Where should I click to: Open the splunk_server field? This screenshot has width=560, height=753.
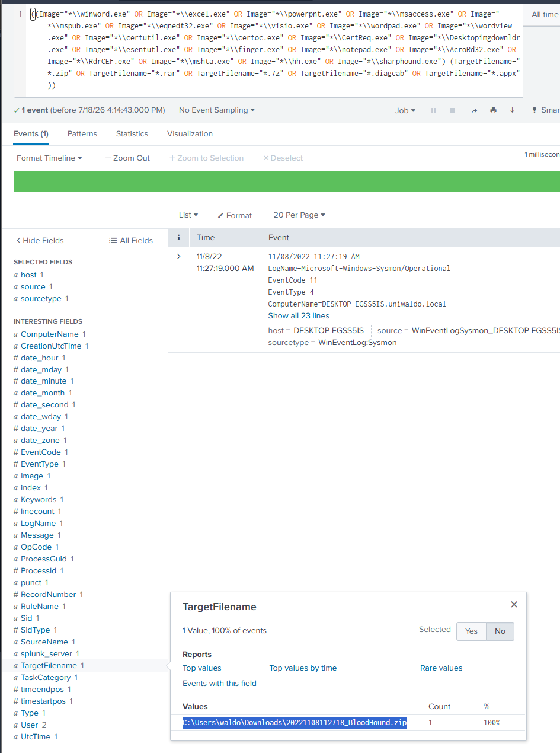[46, 653]
